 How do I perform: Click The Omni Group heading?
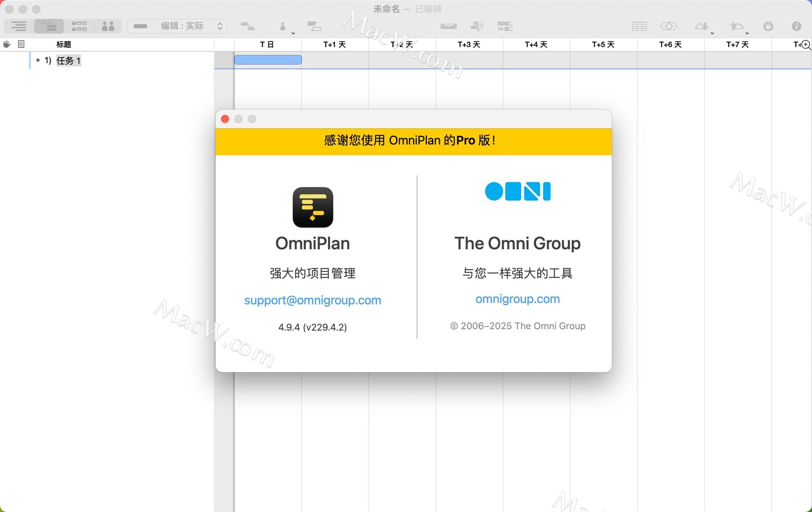pos(517,243)
